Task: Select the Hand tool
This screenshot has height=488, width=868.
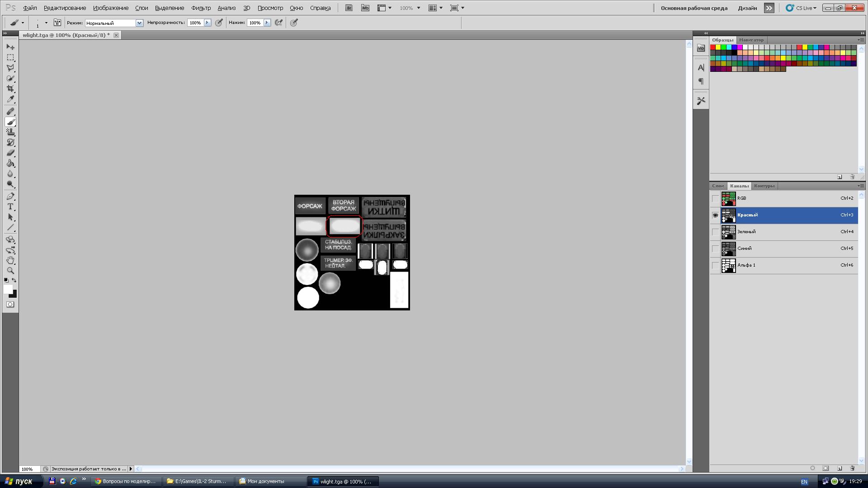Action: [x=10, y=260]
